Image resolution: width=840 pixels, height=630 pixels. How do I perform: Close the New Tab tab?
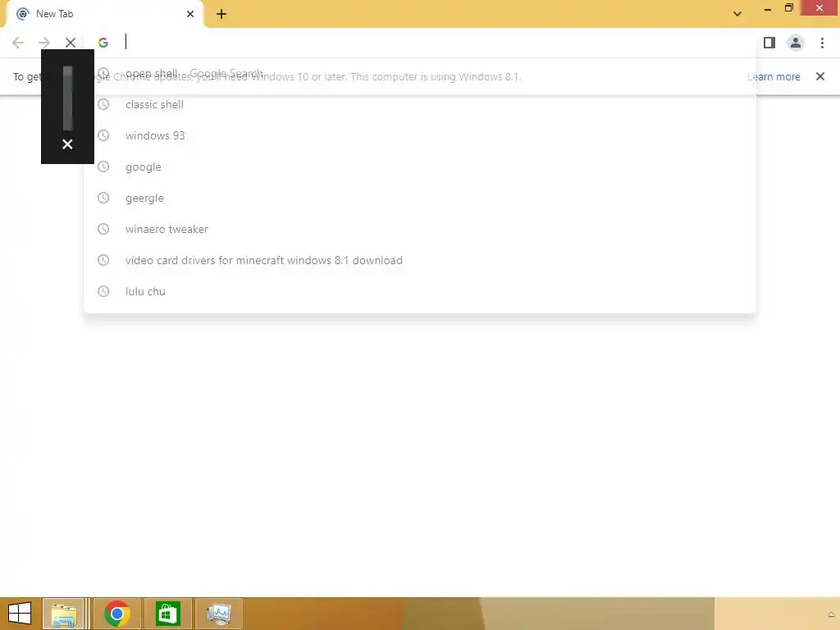coord(190,14)
